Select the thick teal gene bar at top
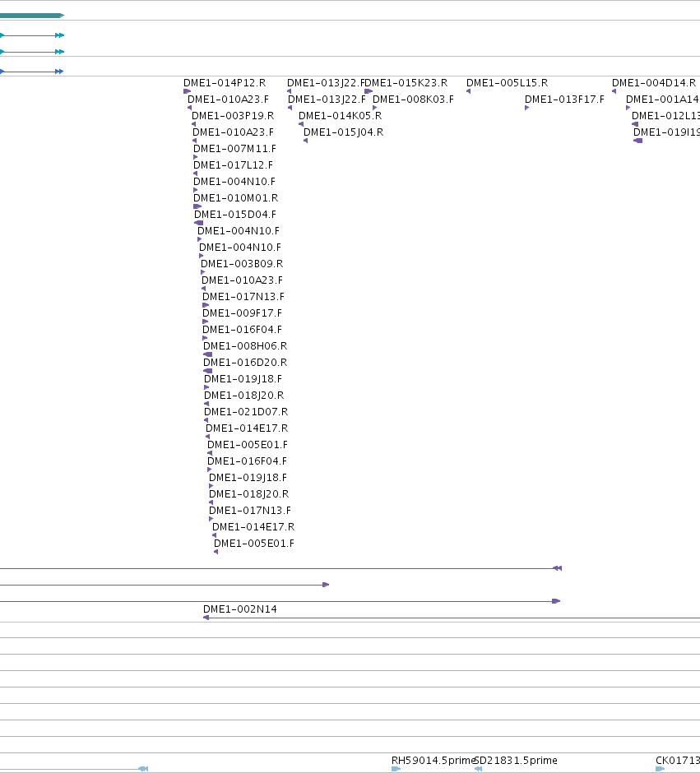700x773 pixels. [x=32, y=16]
